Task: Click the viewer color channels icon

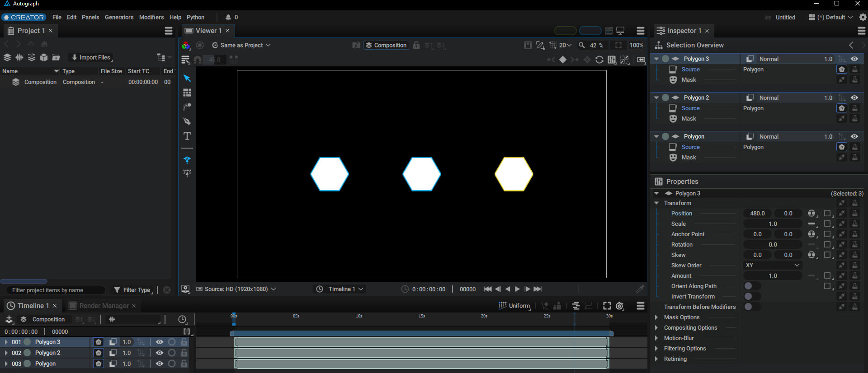Action: coord(186,45)
